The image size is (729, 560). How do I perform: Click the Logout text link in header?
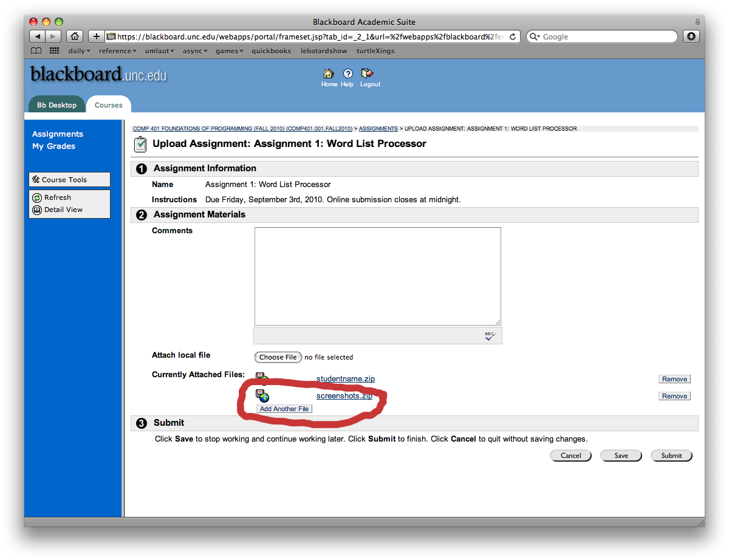pos(370,84)
